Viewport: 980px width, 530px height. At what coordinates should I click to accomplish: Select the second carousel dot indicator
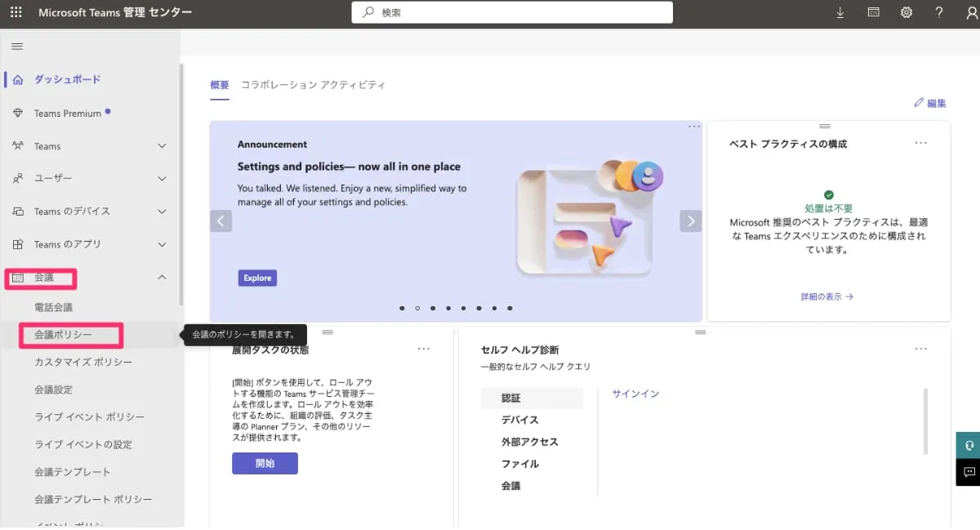pyautogui.click(x=417, y=309)
